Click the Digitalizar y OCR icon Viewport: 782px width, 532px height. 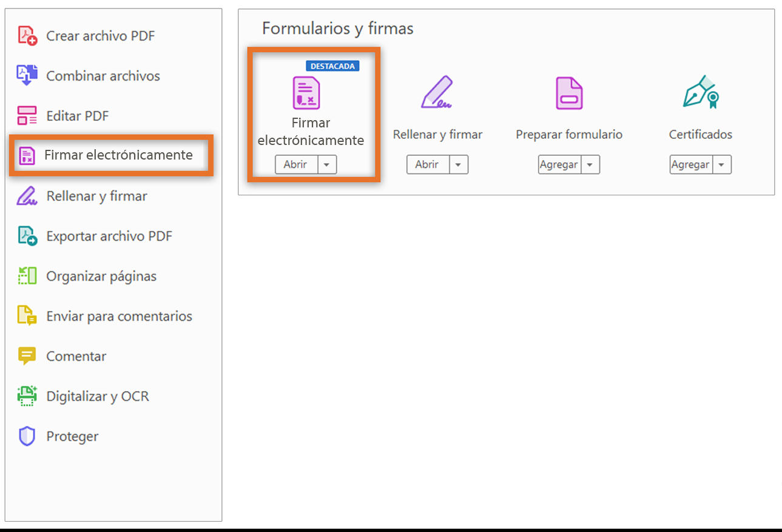tap(27, 396)
